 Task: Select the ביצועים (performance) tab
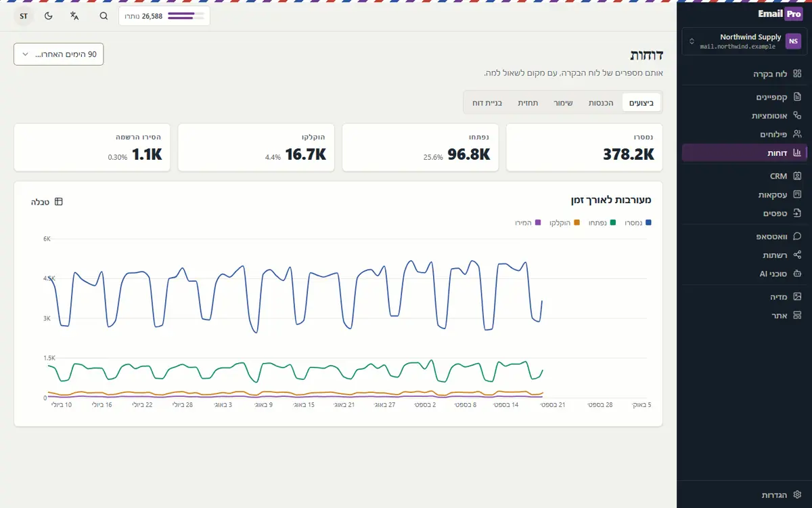pos(641,103)
